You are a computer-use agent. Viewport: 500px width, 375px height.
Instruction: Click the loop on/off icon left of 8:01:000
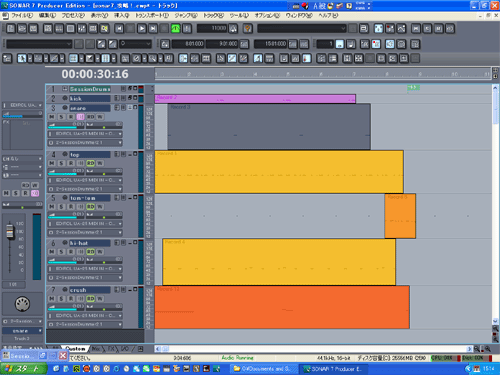[x=165, y=44]
